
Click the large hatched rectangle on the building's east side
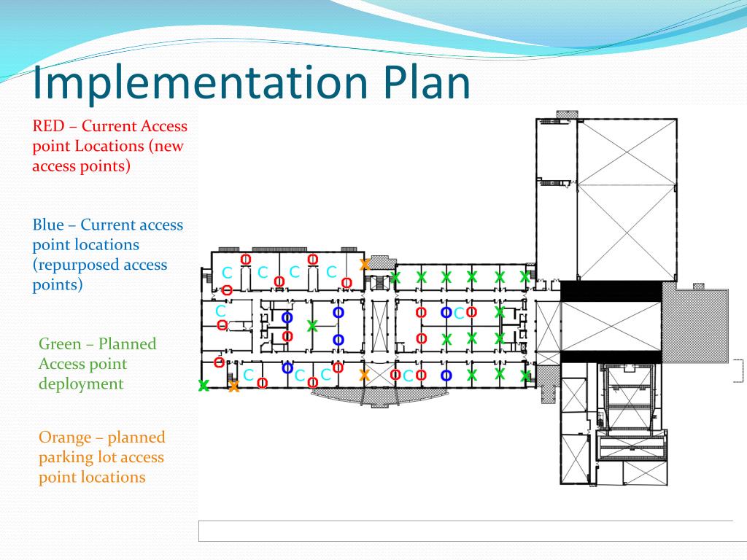point(695,326)
